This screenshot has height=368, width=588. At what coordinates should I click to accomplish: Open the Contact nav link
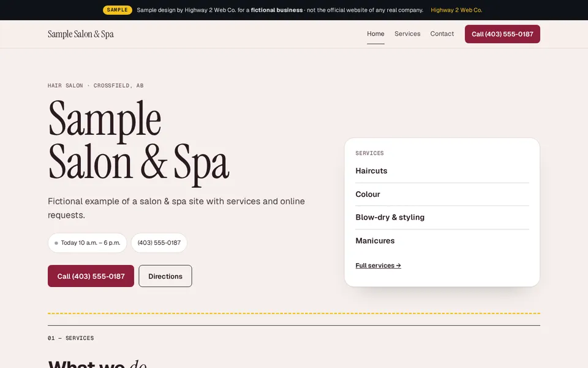tap(442, 34)
